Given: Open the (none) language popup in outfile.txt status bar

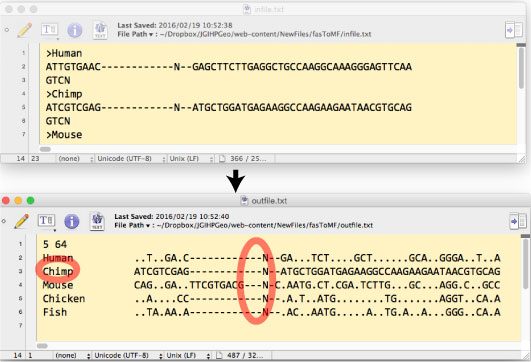Looking at the screenshot, I should (72, 355).
